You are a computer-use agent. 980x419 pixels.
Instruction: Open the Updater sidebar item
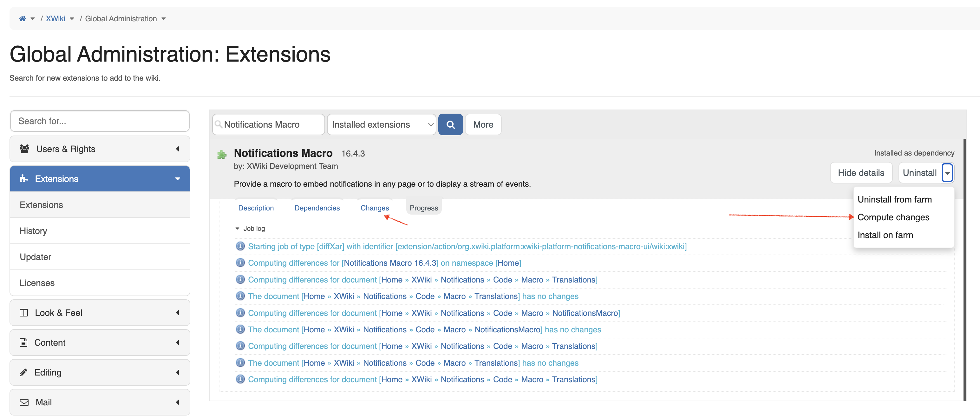pos(100,257)
